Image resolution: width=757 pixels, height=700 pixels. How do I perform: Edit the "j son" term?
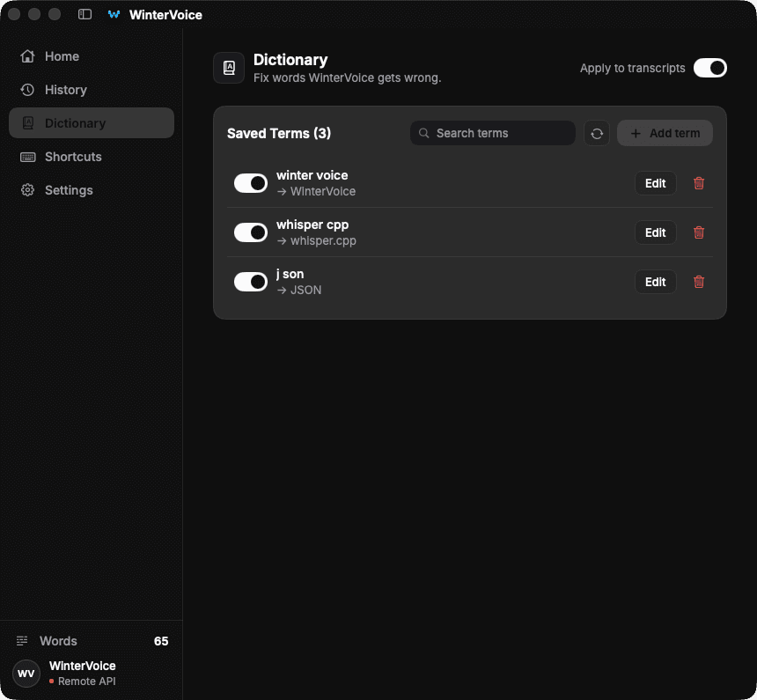655,282
